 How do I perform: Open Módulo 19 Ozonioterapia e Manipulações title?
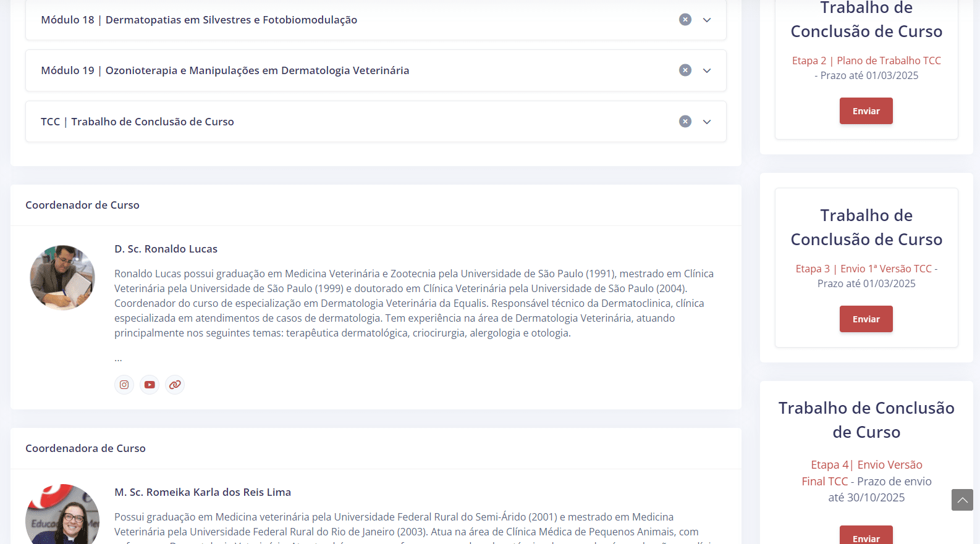(x=225, y=70)
